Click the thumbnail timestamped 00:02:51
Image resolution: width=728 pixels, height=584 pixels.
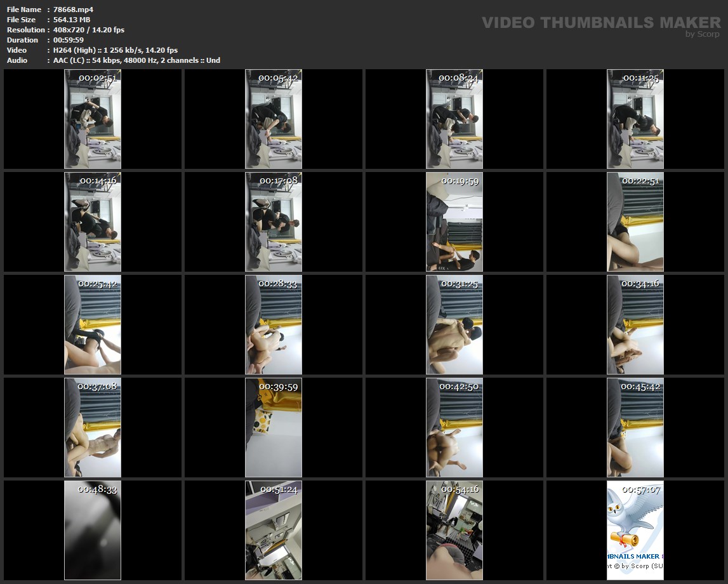click(93, 119)
